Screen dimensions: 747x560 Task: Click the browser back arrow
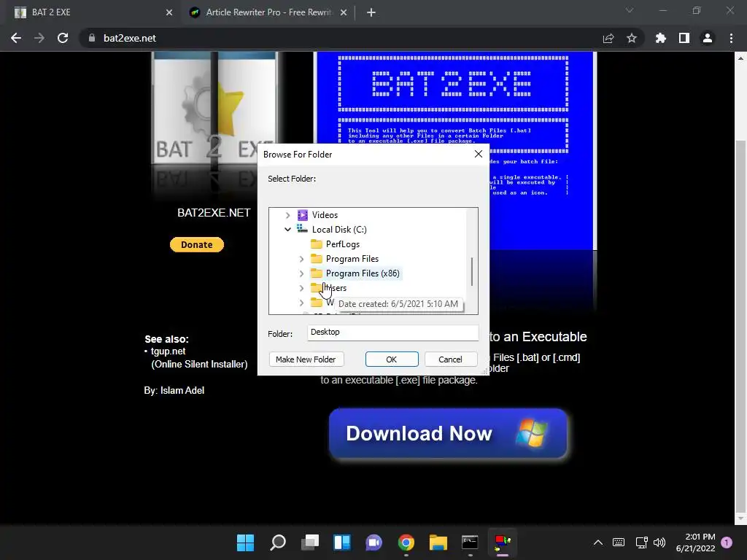pyautogui.click(x=16, y=38)
